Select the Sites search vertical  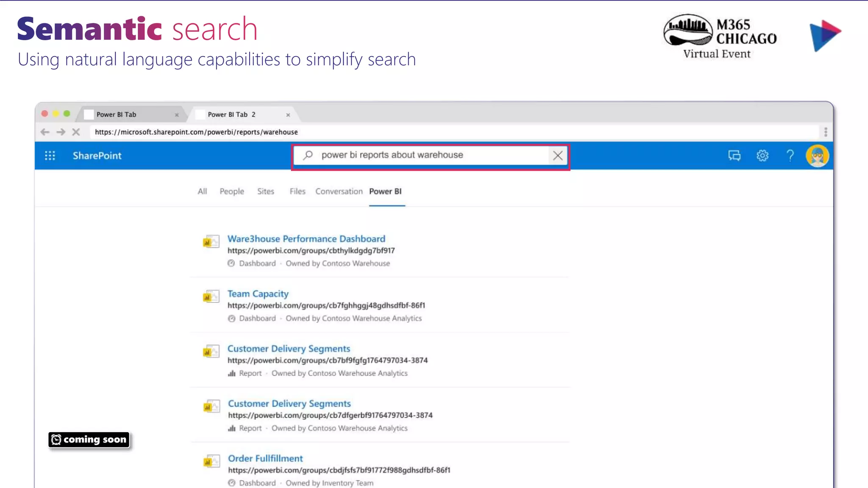pos(266,191)
